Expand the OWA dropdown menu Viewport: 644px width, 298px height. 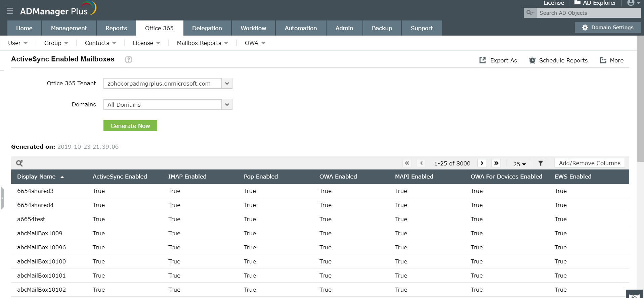[255, 43]
